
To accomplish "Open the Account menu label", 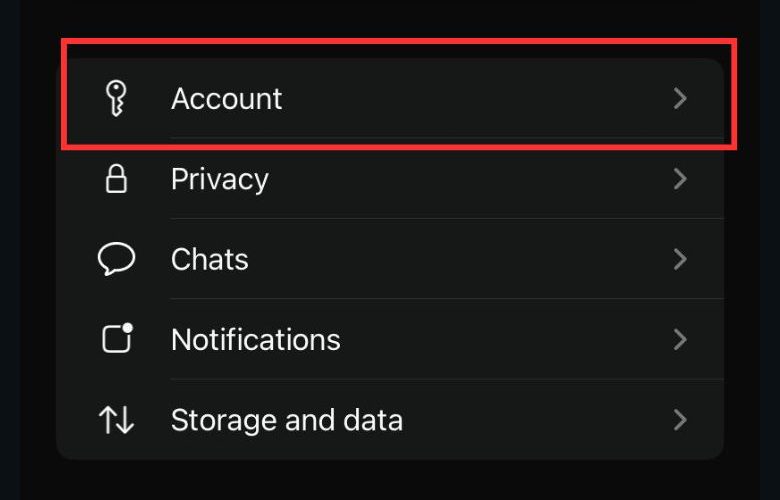I will point(227,99).
